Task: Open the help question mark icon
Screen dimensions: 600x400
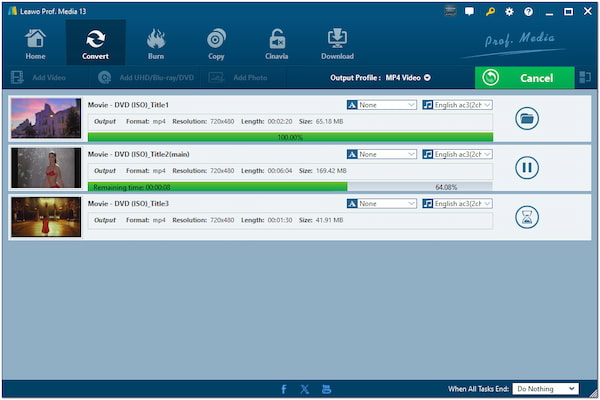Action: point(527,12)
